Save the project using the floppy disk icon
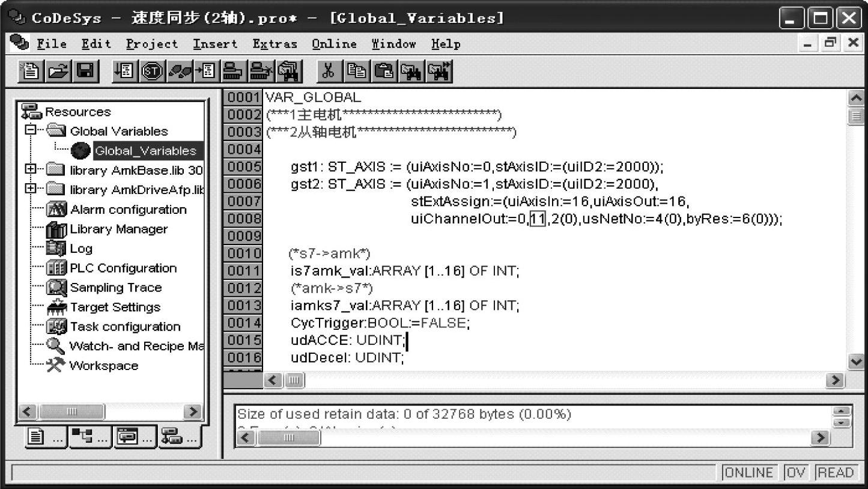868x489 pixels. [x=86, y=71]
